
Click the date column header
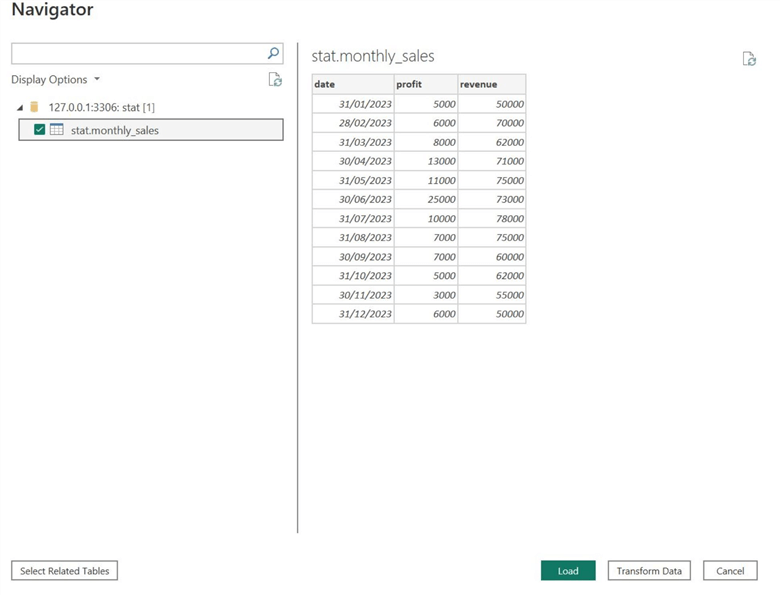coord(352,84)
